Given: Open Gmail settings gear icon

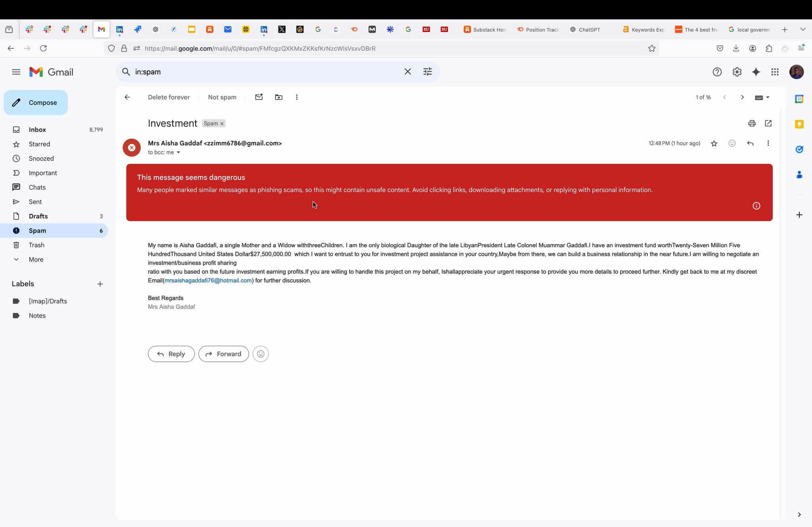Looking at the screenshot, I should 737,72.
